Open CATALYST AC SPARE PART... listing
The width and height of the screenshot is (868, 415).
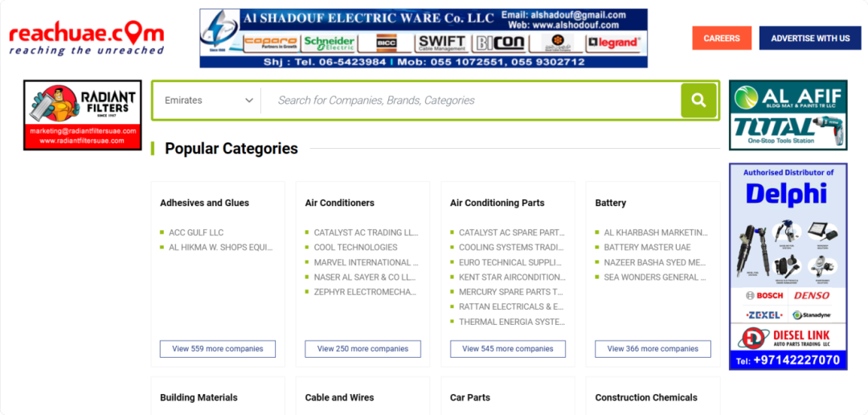[x=511, y=232]
